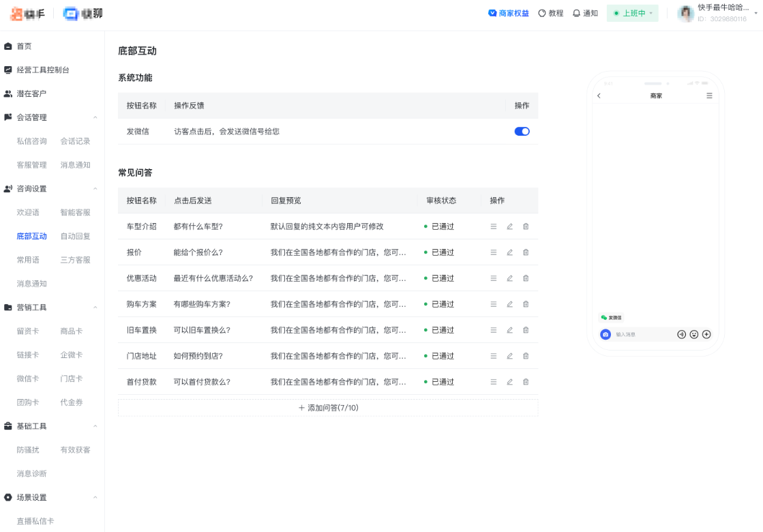Image resolution: width=763 pixels, height=532 pixels.
Task: Collapse the 会话管理 sidebar section
Action: tap(95, 117)
